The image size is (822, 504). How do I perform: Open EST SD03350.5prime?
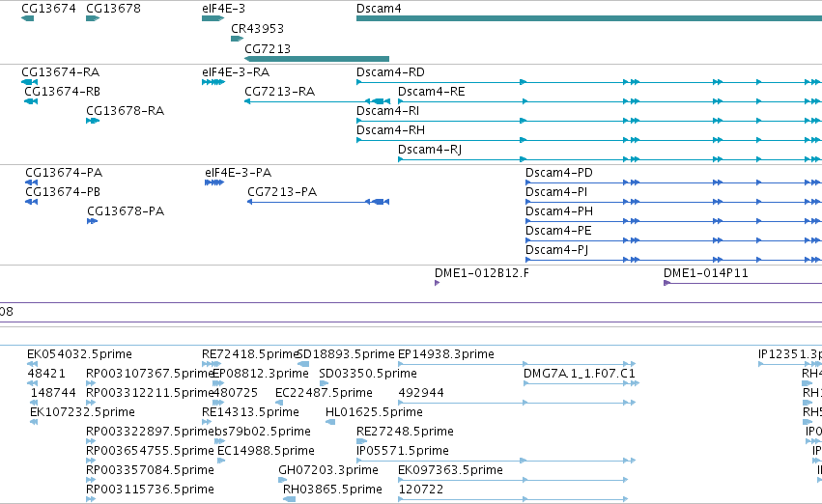[x=367, y=374]
